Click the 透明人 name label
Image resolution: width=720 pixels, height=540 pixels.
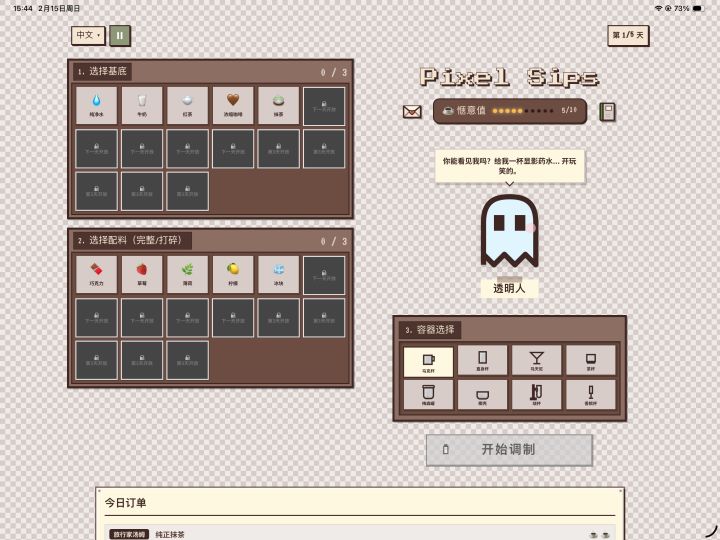tap(509, 288)
